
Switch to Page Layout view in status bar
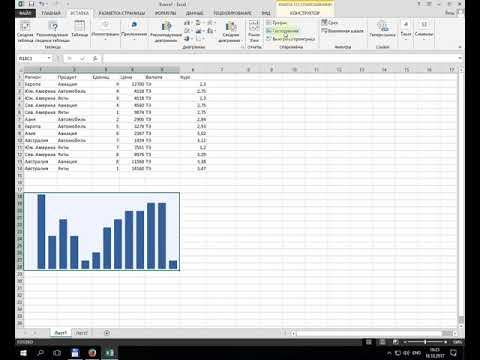coord(382,342)
